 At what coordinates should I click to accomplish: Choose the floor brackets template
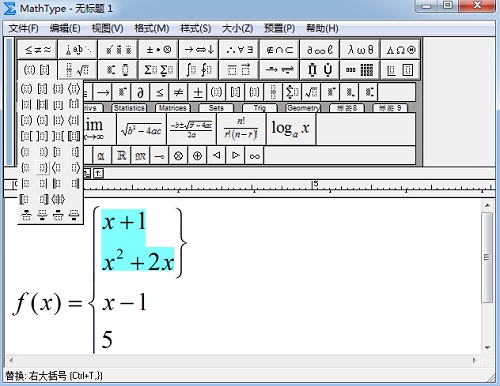(x=58, y=105)
